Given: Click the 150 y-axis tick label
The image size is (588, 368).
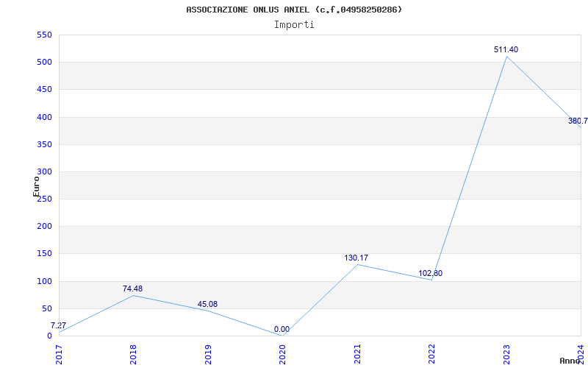Looking at the screenshot, I should click(x=44, y=254).
